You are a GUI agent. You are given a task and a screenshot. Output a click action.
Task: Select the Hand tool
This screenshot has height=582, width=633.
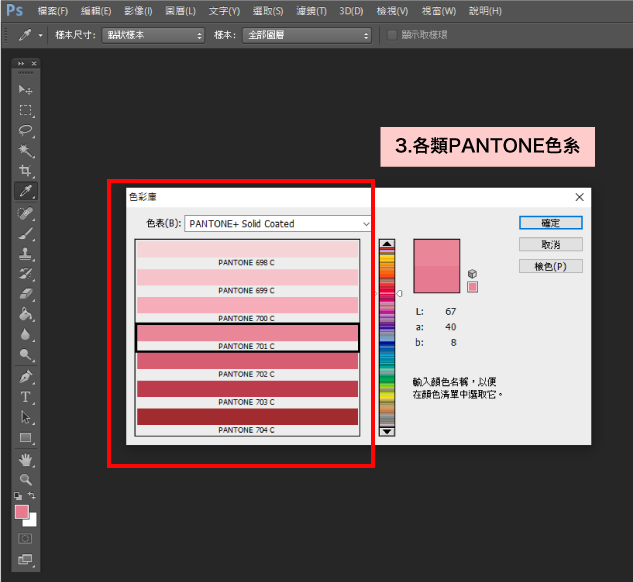25,460
